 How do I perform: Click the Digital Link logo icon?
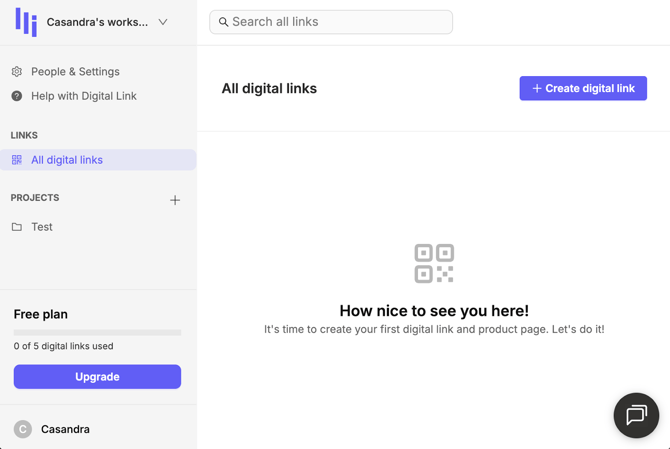click(x=26, y=22)
